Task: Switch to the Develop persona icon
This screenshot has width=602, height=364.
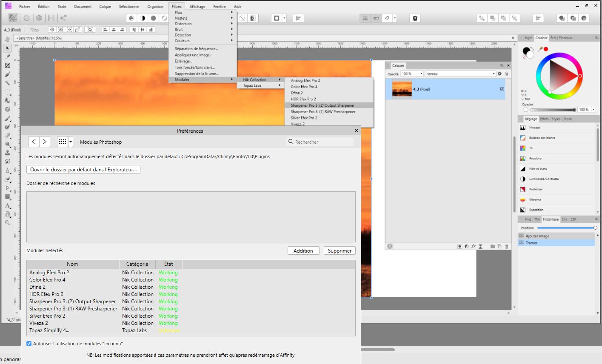Action: click(x=39, y=18)
